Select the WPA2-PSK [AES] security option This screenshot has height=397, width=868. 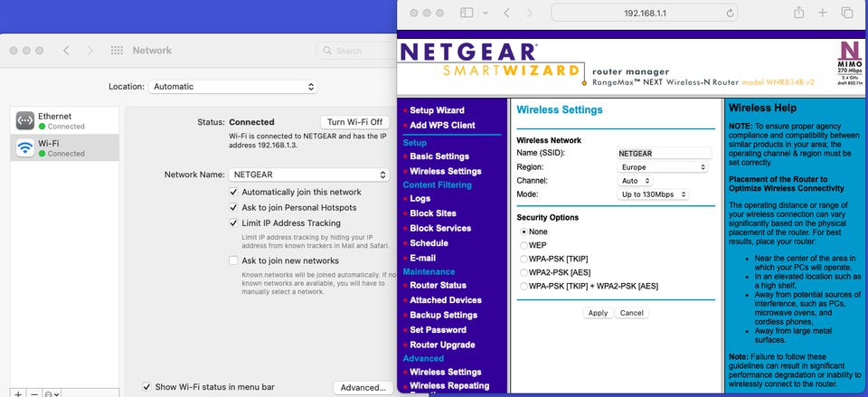pos(524,272)
